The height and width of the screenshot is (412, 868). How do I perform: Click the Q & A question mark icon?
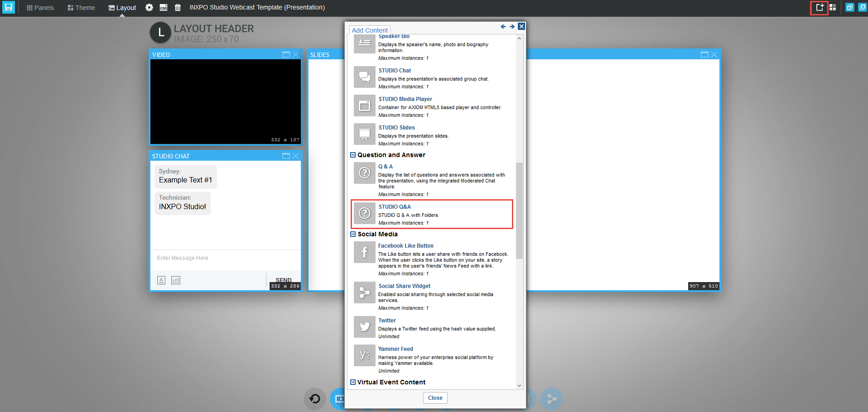(365, 173)
